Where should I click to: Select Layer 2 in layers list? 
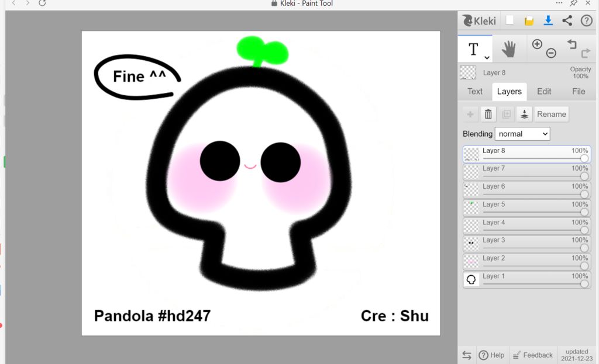[x=527, y=262]
